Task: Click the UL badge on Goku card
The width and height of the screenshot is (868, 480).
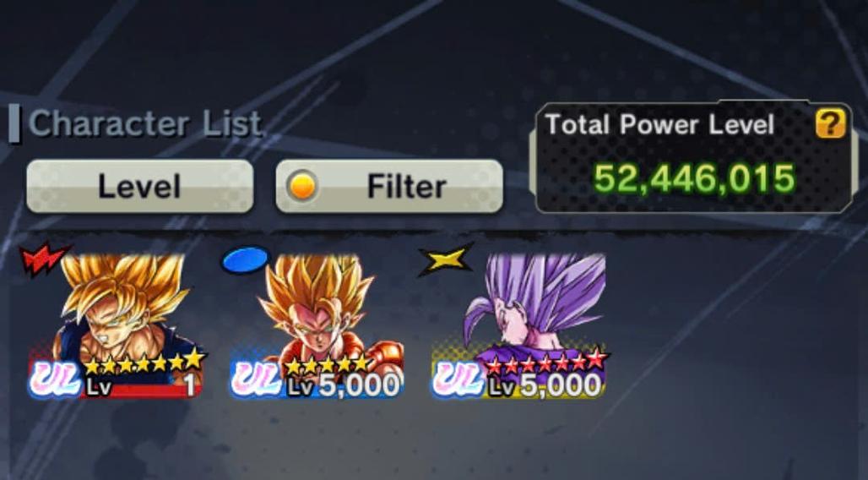Action: (55, 379)
